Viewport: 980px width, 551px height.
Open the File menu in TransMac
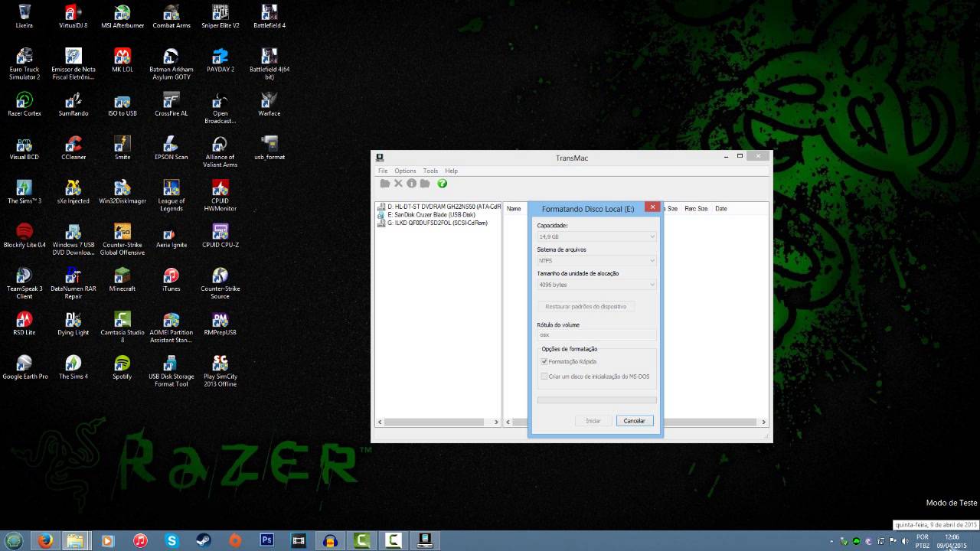[383, 171]
